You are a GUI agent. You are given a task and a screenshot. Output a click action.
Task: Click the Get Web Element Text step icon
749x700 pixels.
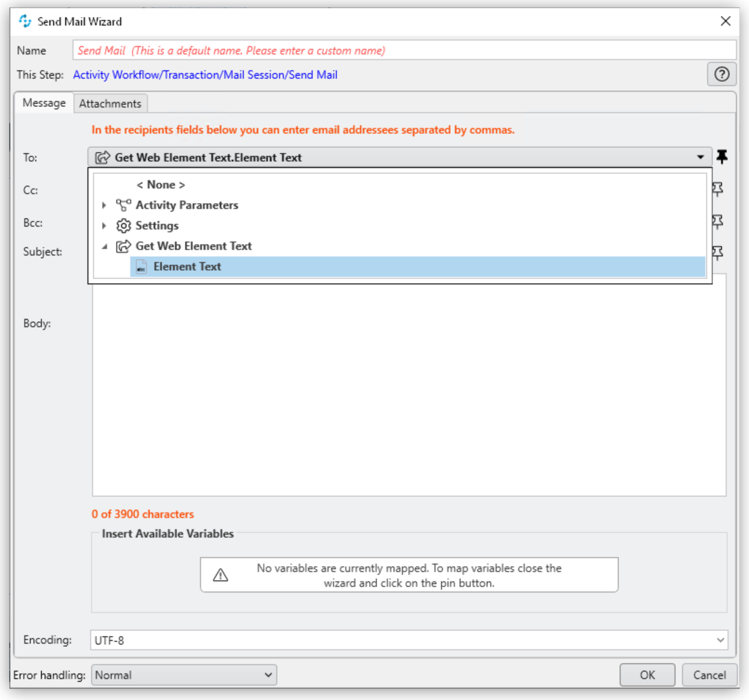coord(123,246)
